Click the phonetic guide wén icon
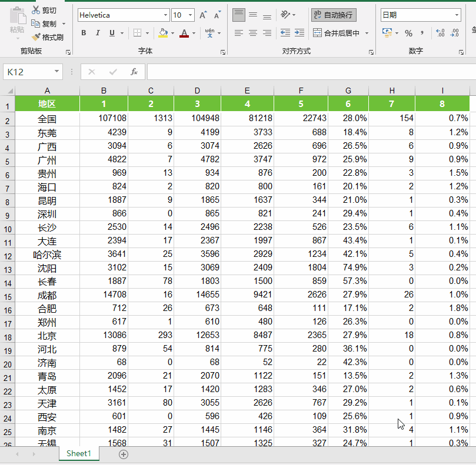Image resolution: width=476 pixels, height=465 pixels. (x=209, y=33)
